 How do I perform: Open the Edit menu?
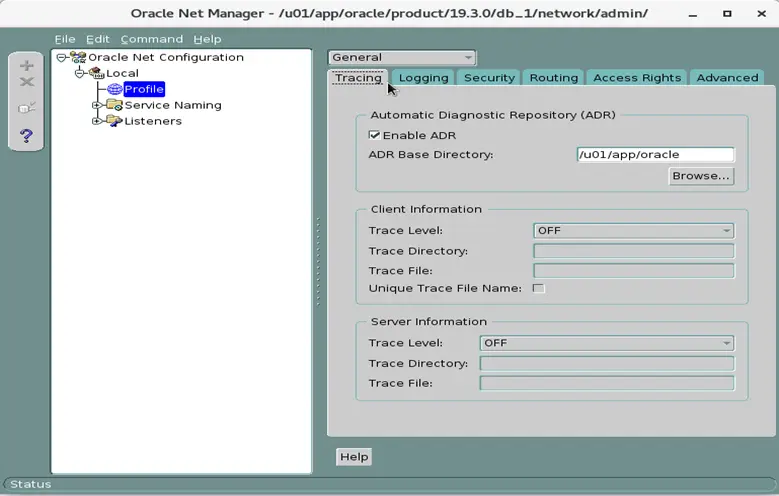[x=97, y=39]
